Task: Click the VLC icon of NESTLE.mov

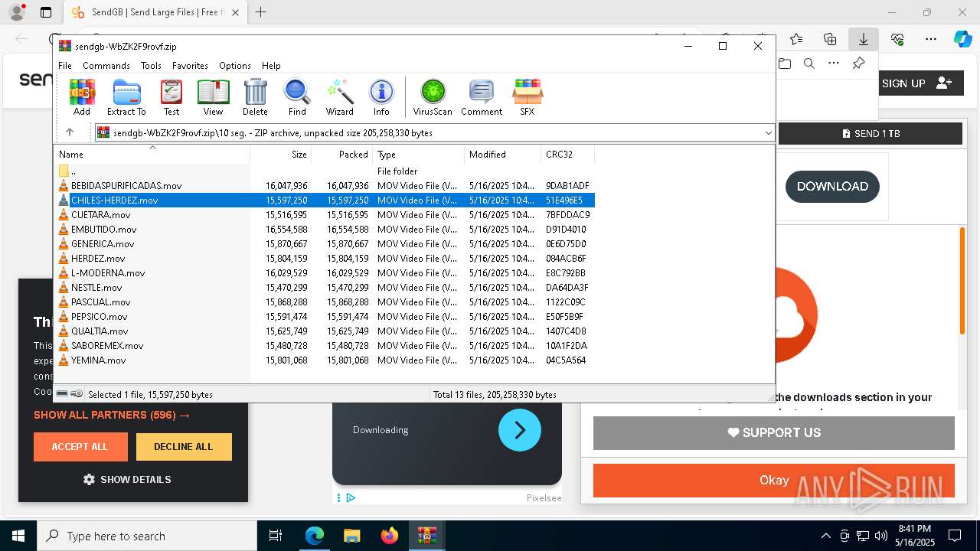Action: click(x=64, y=288)
